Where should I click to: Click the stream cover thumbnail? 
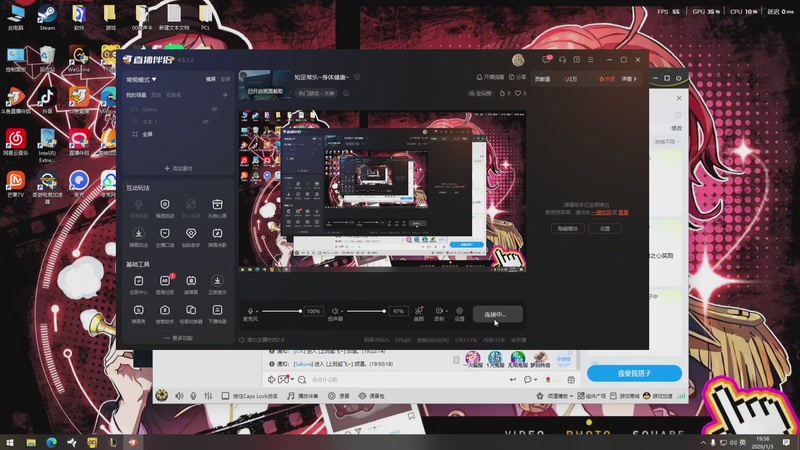click(x=265, y=85)
